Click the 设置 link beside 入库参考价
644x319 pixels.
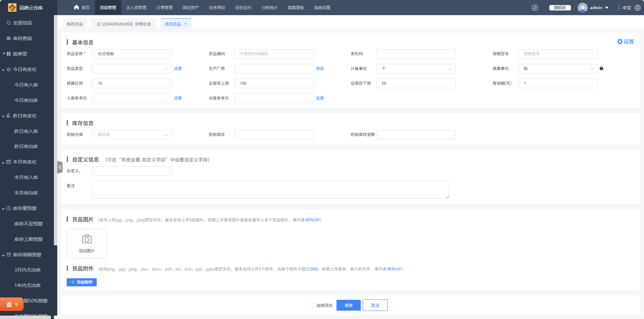pos(178,98)
